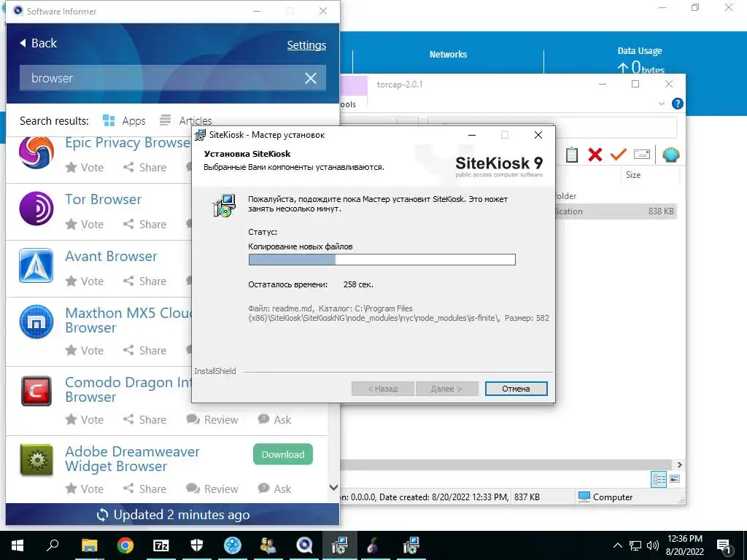The width and height of the screenshot is (747, 560).
Task: Ask about Comodo Dragon Browser
Action: (x=274, y=420)
